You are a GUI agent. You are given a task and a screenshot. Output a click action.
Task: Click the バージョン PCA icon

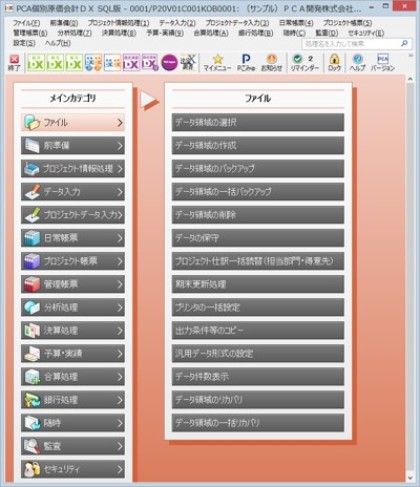point(383,63)
